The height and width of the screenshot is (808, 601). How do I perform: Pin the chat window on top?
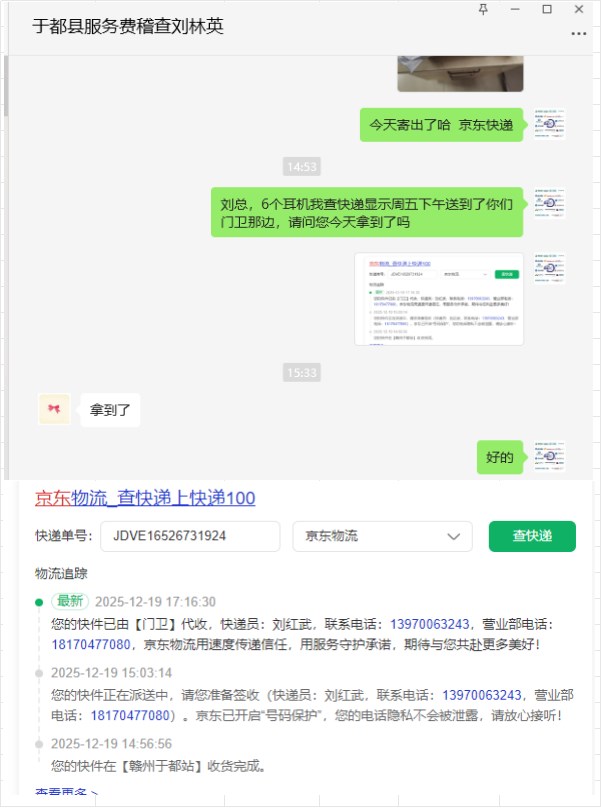coord(483,9)
